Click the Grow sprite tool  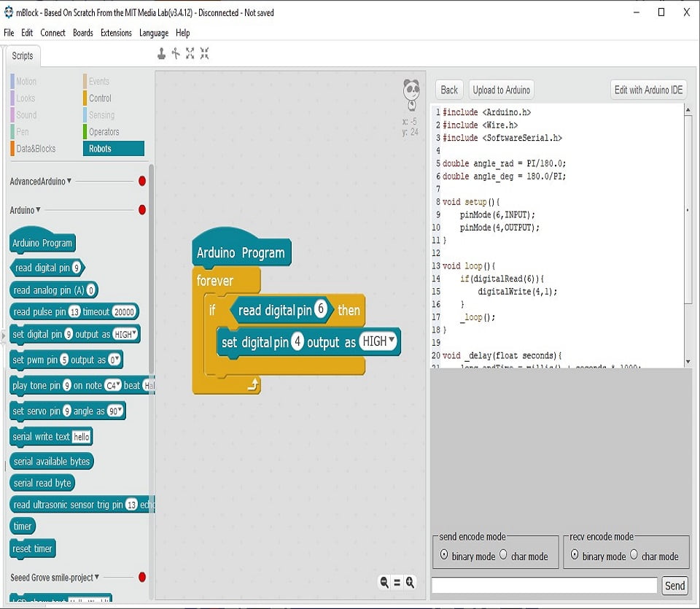[x=190, y=53]
